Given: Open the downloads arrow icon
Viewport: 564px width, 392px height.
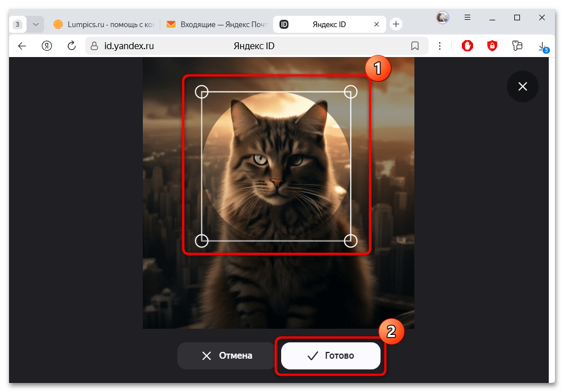Looking at the screenshot, I should coord(541,46).
